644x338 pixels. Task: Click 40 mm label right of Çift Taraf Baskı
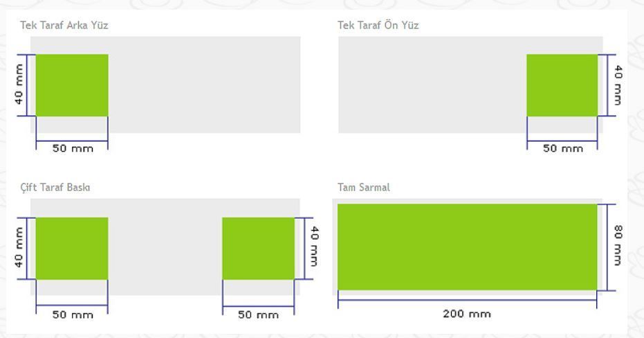click(x=314, y=247)
